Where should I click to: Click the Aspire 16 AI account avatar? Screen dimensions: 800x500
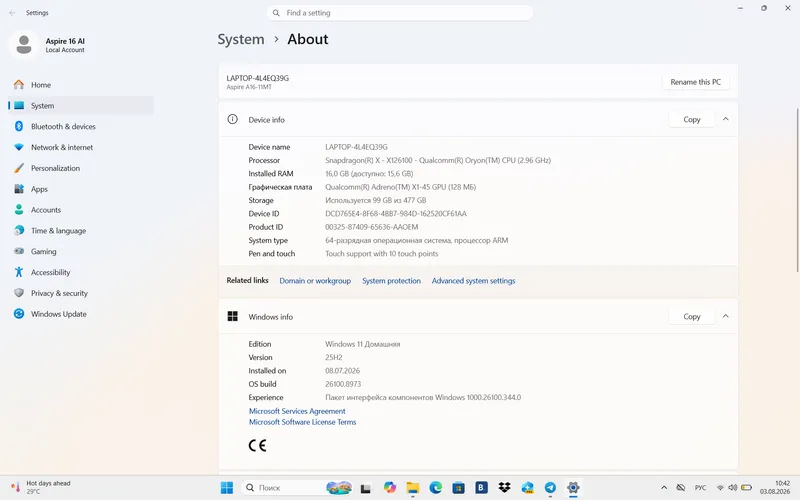click(x=23, y=45)
